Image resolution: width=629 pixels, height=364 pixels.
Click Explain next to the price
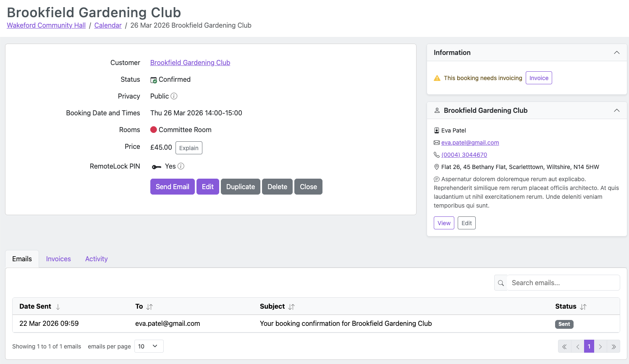pos(189,148)
